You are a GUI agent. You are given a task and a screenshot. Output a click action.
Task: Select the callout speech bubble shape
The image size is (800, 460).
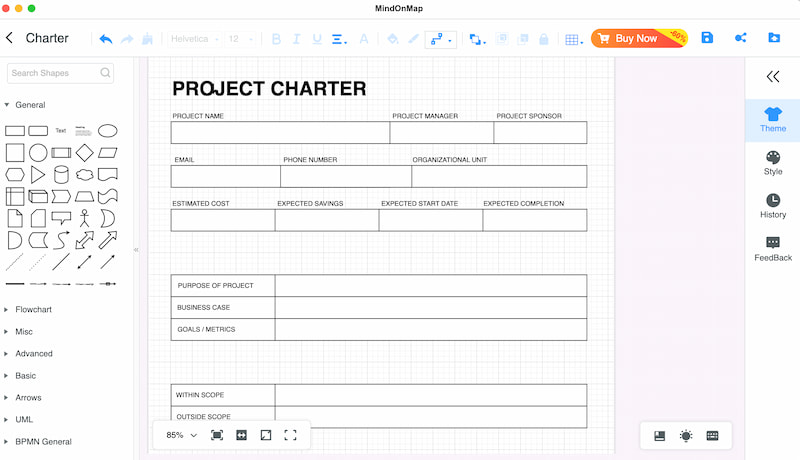pos(61,218)
